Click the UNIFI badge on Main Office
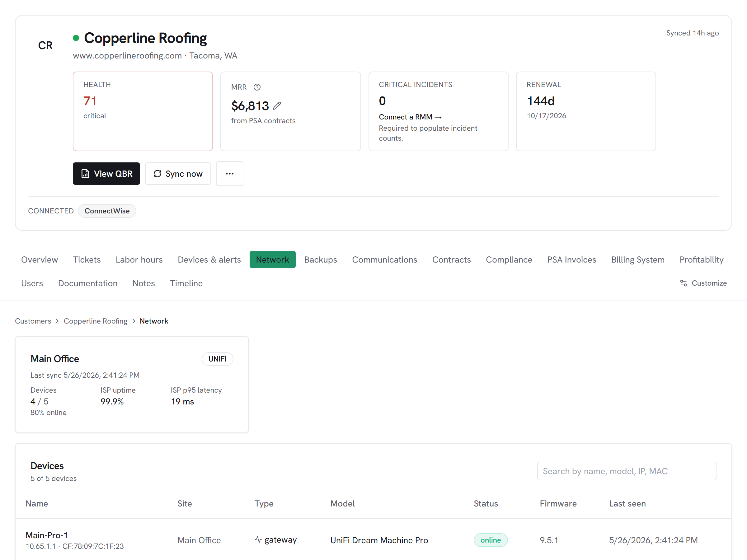The image size is (747, 560). click(218, 358)
